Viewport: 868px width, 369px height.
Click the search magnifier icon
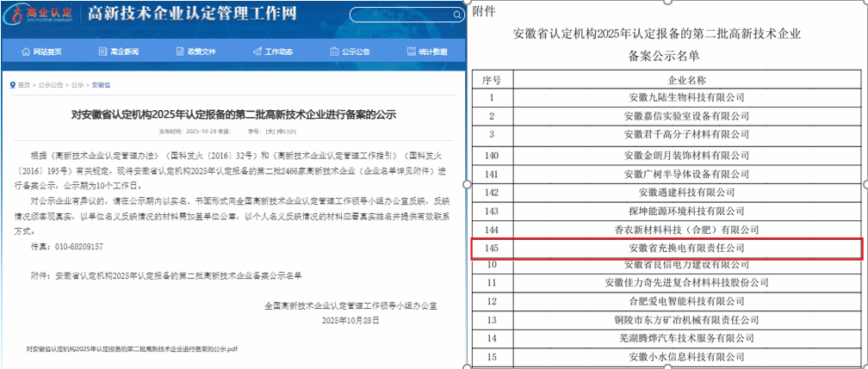[x=451, y=15]
